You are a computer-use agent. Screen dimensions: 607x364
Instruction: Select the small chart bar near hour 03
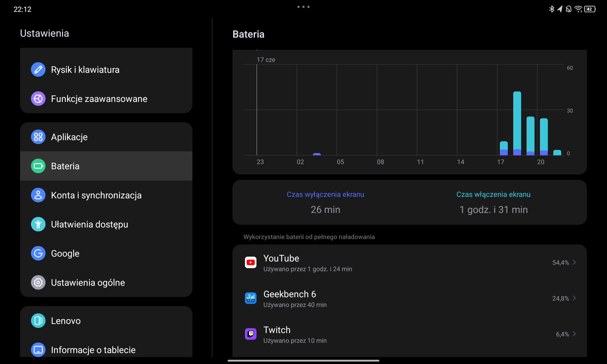[x=317, y=154]
